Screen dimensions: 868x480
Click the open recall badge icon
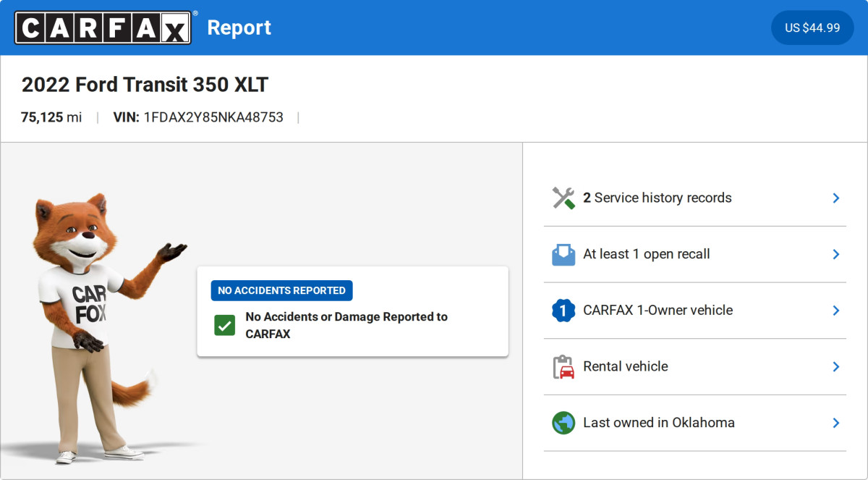coord(563,254)
